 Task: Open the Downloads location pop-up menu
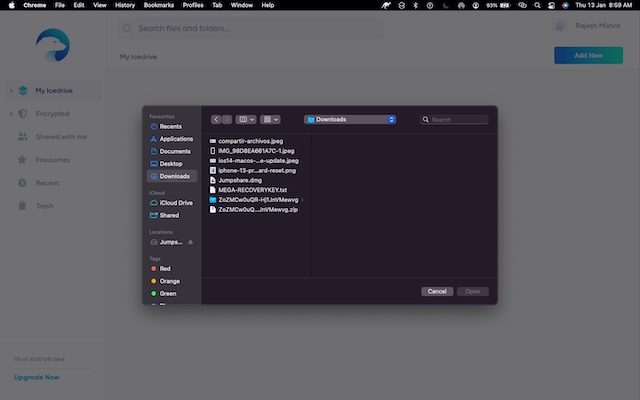(x=350, y=119)
